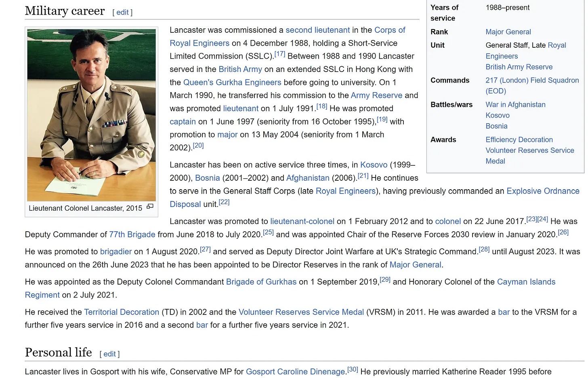Open War in Afghanistan infobox link
The image size is (588, 378).
click(515, 105)
